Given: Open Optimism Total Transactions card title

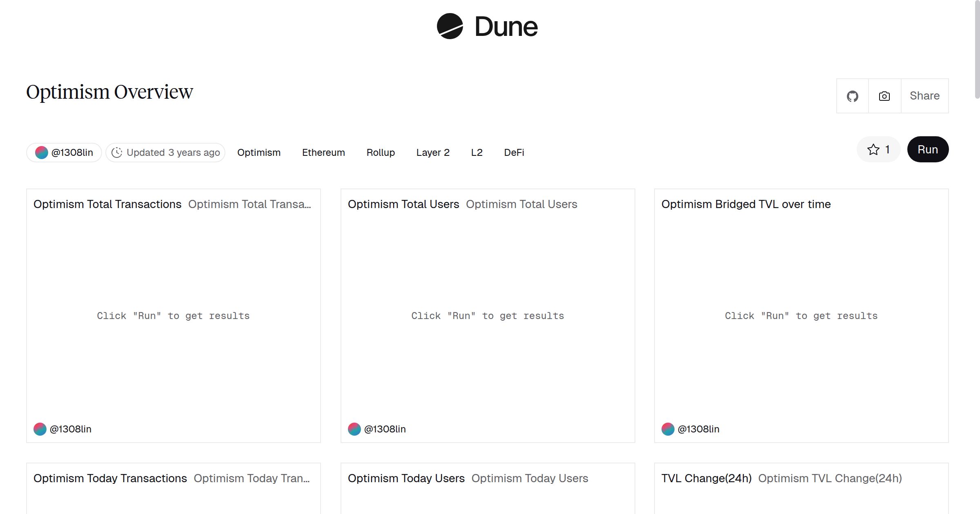Looking at the screenshot, I should coord(107,204).
